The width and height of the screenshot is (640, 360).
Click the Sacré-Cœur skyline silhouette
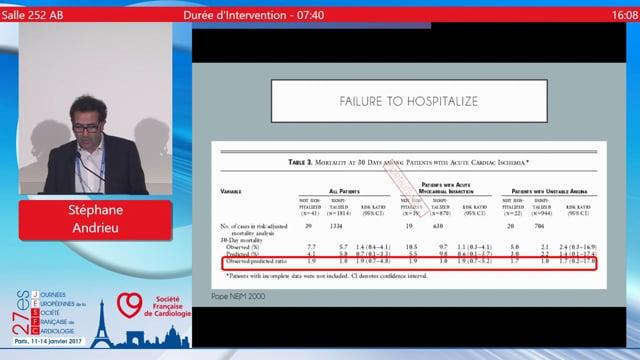click(173, 337)
